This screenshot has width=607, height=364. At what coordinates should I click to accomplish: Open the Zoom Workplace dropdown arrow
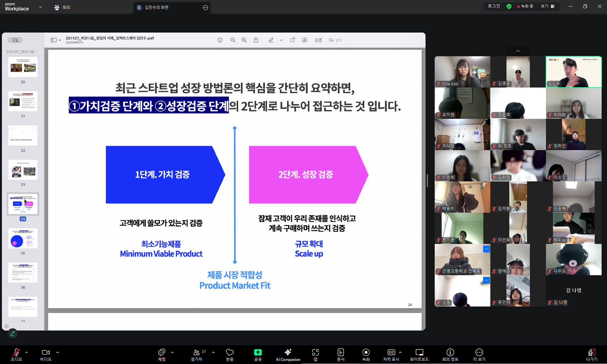coord(40,7)
